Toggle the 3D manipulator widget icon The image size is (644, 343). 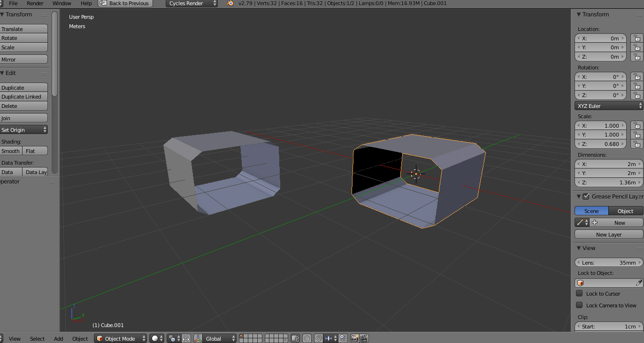pos(198,338)
